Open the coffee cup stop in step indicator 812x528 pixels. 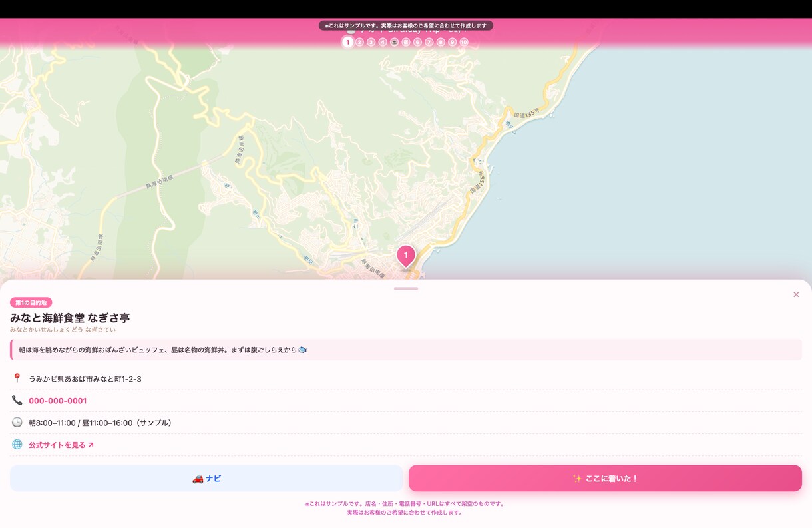coord(394,42)
